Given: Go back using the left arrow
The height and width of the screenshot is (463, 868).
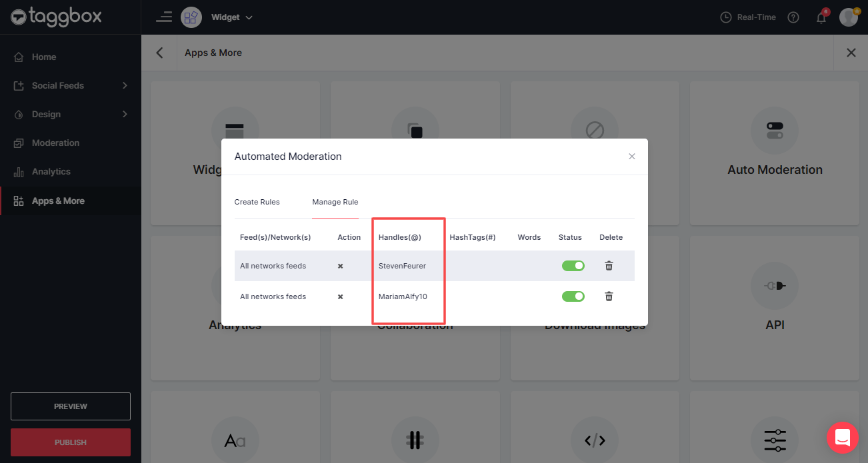Looking at the screenshot, I should pos(159,53).
